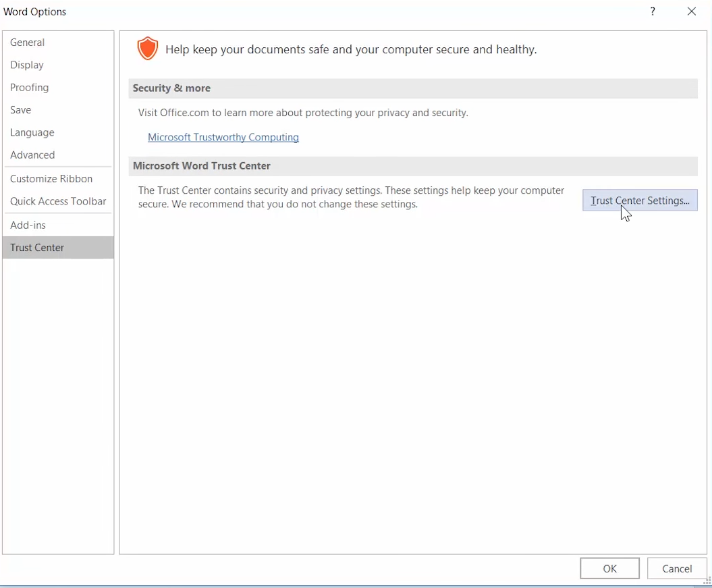Click the Security & more heading

[171, 88]
